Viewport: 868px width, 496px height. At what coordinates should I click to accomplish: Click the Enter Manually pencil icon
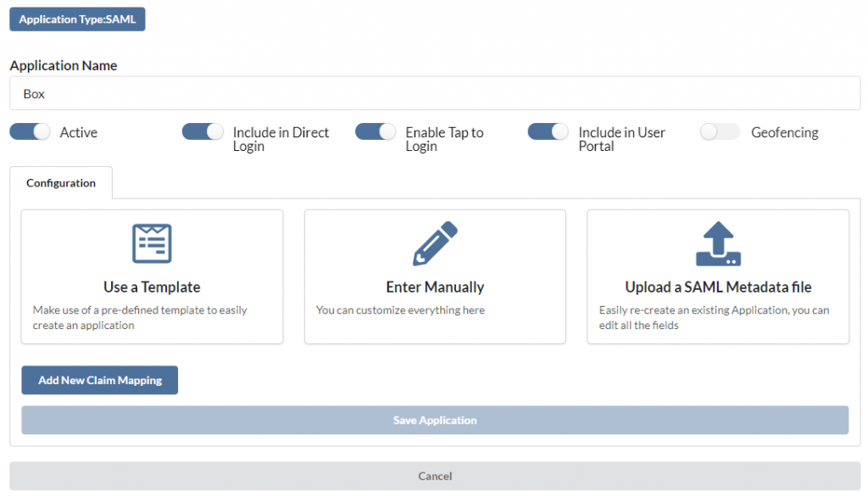(435, 243)
